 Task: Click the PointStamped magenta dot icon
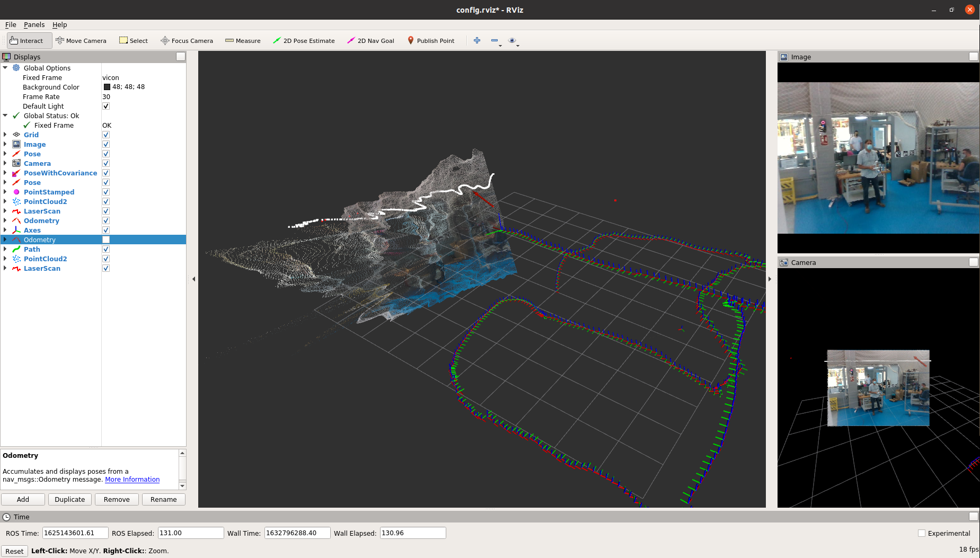click(16, 192)
